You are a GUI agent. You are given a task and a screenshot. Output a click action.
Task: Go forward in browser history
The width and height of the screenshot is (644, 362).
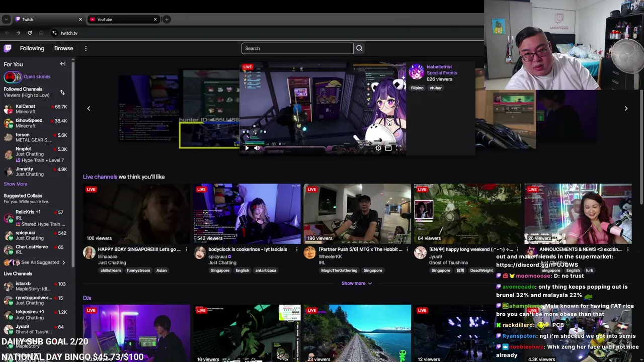coord(18,33)
